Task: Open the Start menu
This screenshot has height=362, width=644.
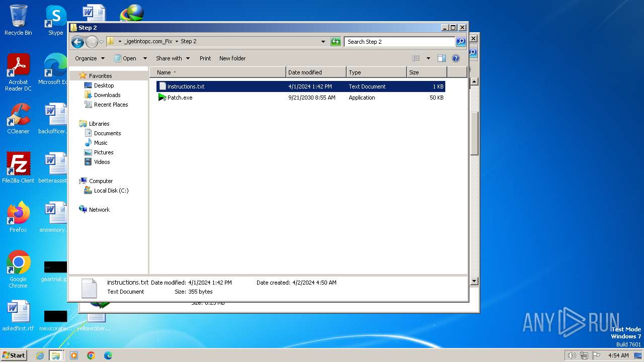Action: pyautogui.click(x=14, y=355)
